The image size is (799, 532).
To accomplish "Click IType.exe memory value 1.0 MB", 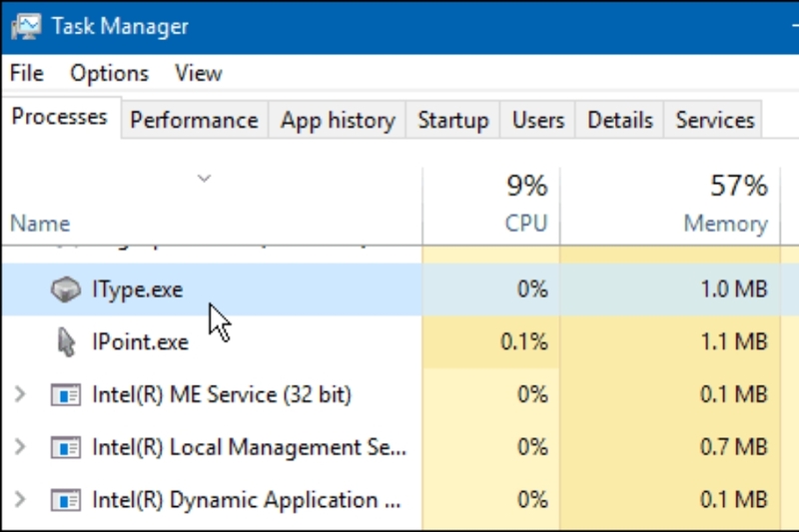I will click(x=734, y=289).
